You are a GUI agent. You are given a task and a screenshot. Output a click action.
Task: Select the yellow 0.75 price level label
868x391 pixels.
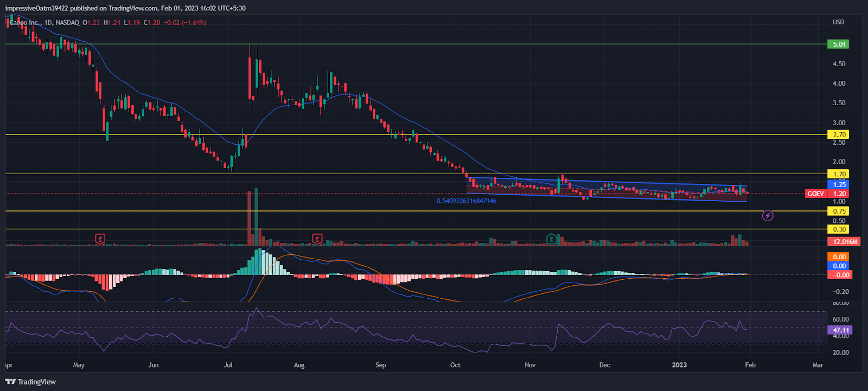[839, 211]
